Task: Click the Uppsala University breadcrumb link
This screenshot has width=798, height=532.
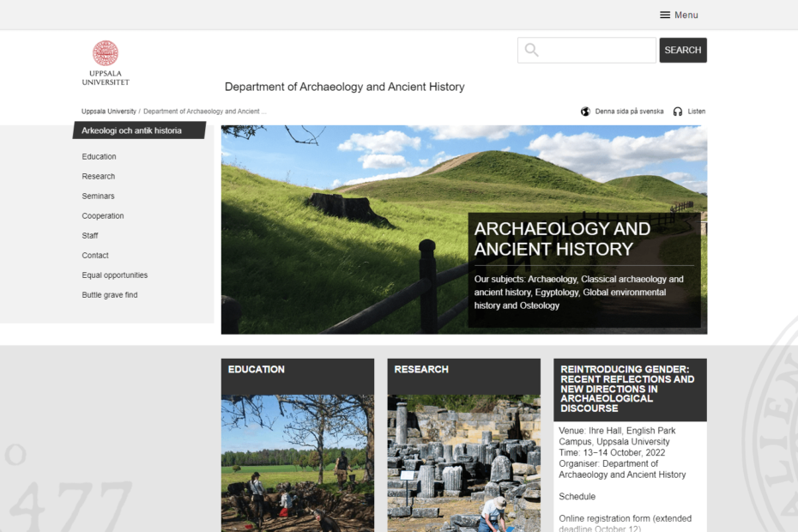Action: [108, 111]
